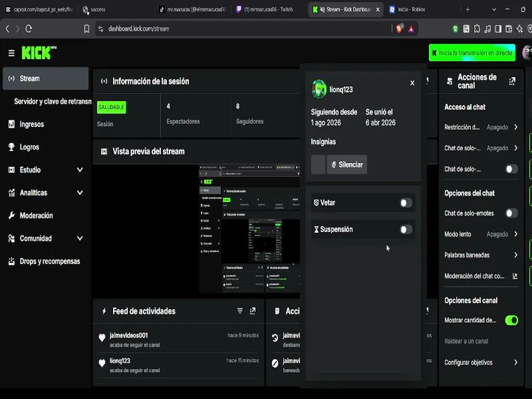
Task: Click the Brave shields icon
Action: click(400, 29)
